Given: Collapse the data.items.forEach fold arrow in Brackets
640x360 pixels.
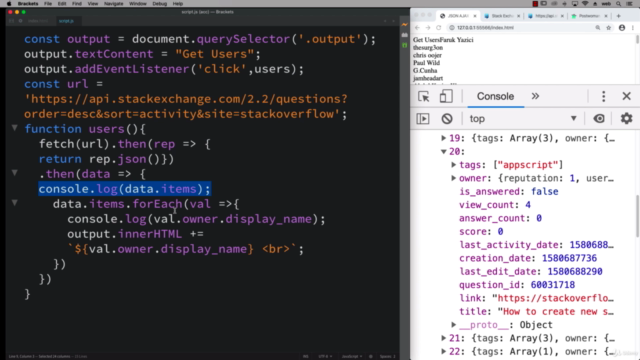Looking at the screenshot, I should pyautogui.click(x=15, y=202).
